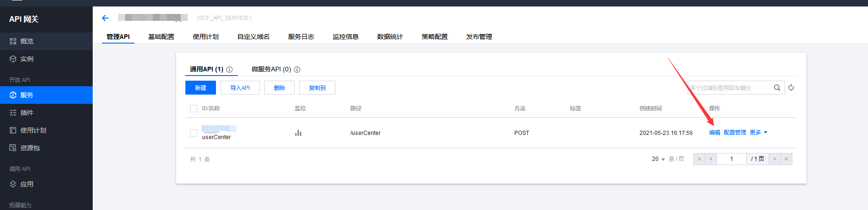
Task: Go back using the blue arrow
Action: coord(105,18)
